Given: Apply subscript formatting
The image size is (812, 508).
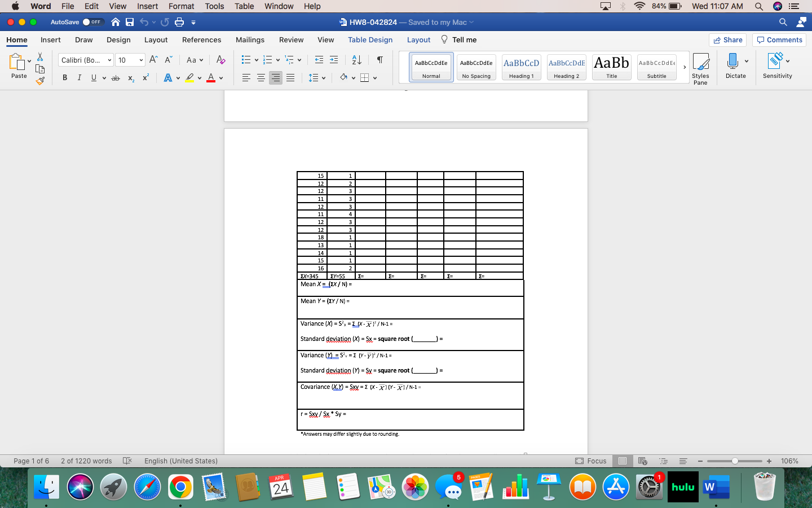Looking at the screenshot, I should 130,77.
